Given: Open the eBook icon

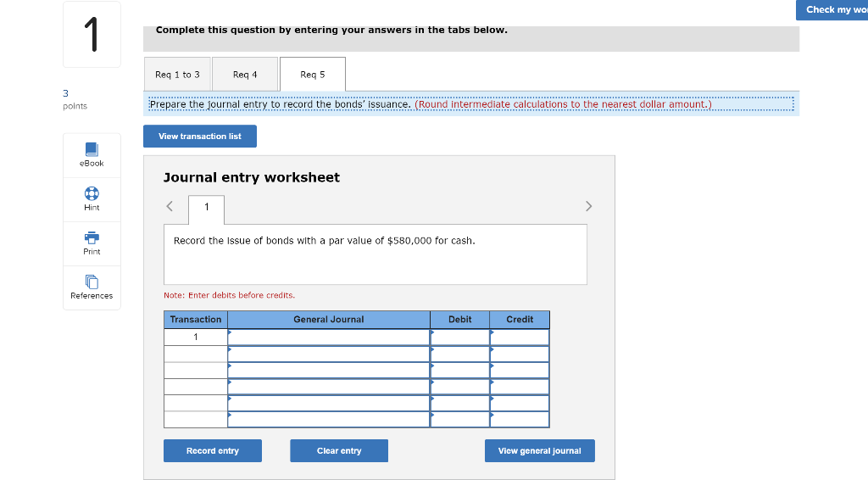Looking at the screenshot, I should [92, 149].
